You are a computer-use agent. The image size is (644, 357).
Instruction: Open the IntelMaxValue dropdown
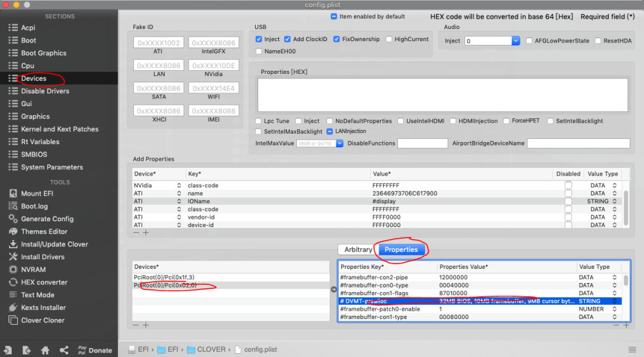pyautogui.click(x=339, y=143)
